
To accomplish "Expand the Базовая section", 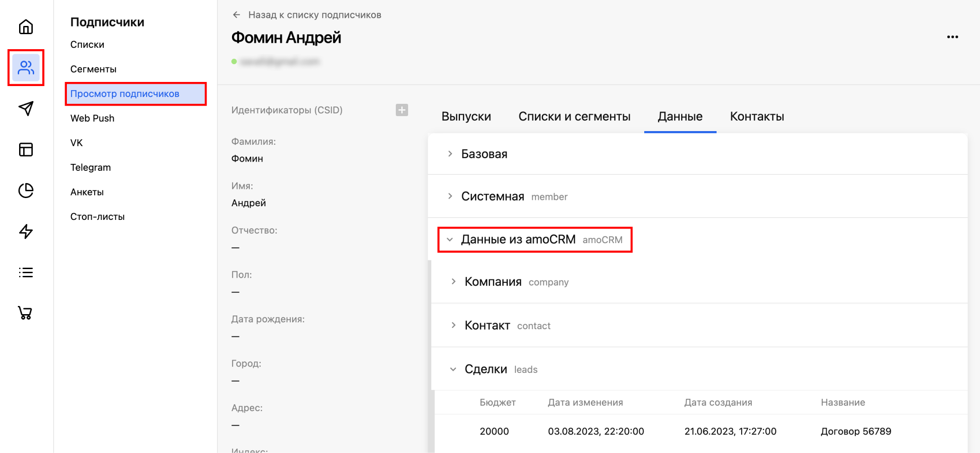I will (x=484, y=154).
